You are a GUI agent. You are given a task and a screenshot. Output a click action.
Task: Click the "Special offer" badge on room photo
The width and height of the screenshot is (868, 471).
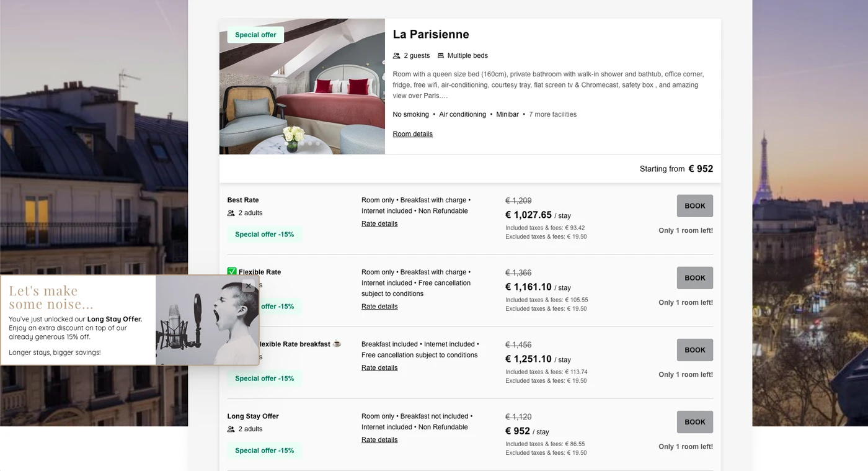coord(255,35)
